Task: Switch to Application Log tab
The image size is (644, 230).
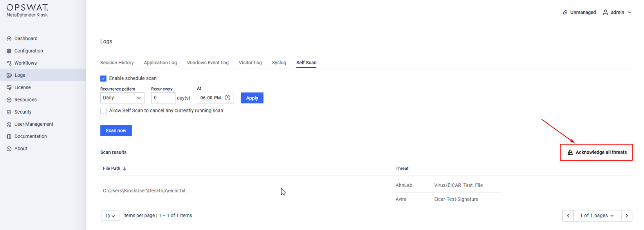Action: pos(160,63)
